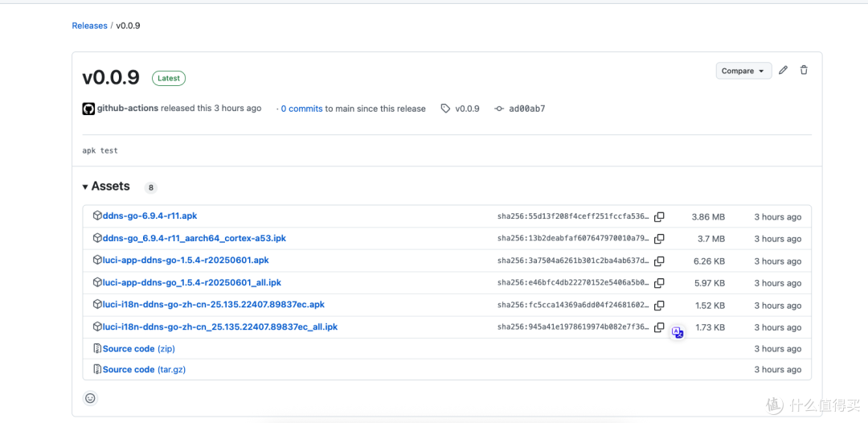Screen dimensions: 868x423
Task: Click the sha256:3a7504a6261b301c2ba4ab637d hash
Action: click(574, 261)
